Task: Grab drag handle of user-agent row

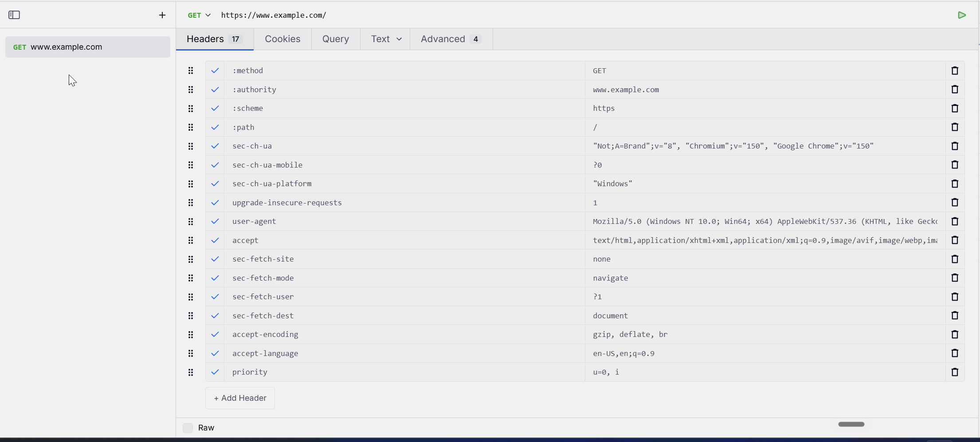Action: pyautogui.click(x=191, y=221)
